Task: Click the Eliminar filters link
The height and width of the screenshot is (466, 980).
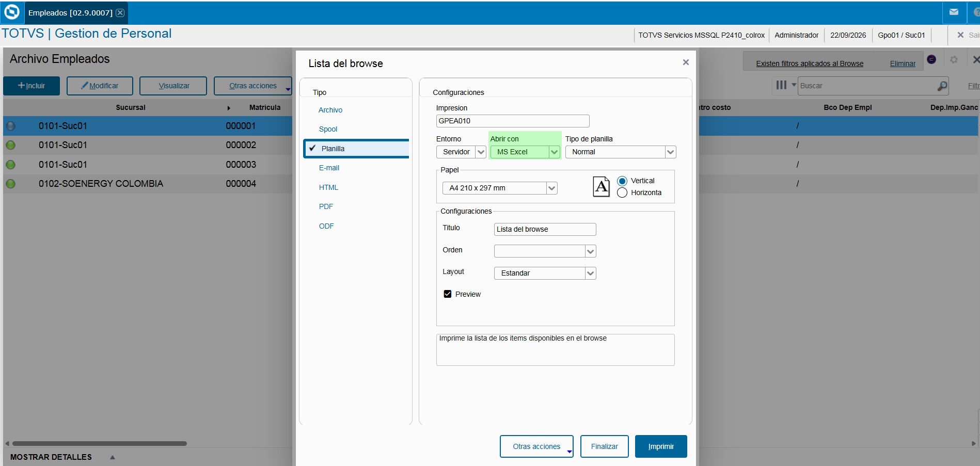Action: pos(903,63)
